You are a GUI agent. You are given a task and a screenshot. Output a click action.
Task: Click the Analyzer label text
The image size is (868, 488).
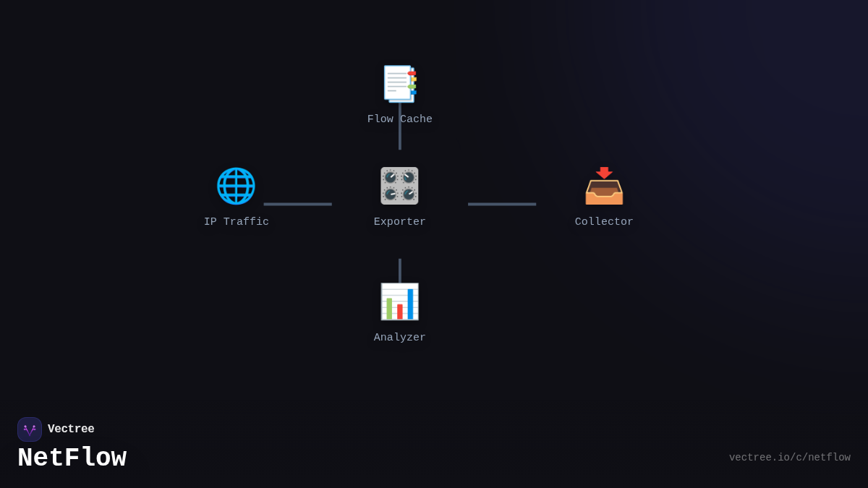[x=399, y=337]
